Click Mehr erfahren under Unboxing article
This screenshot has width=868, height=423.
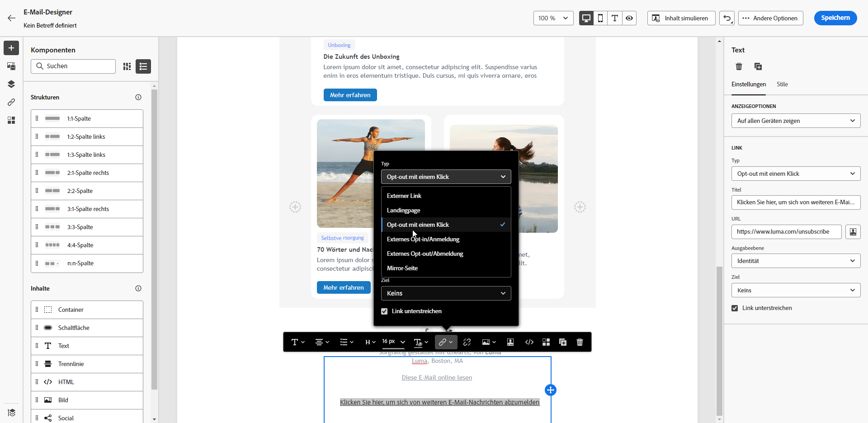point(350,95)
